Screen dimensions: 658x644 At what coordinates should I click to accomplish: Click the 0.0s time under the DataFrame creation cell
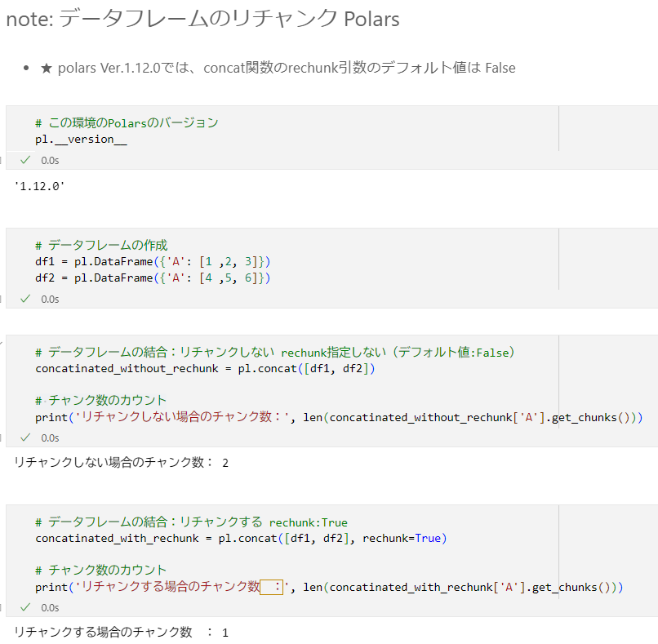[x=49, y=299]
